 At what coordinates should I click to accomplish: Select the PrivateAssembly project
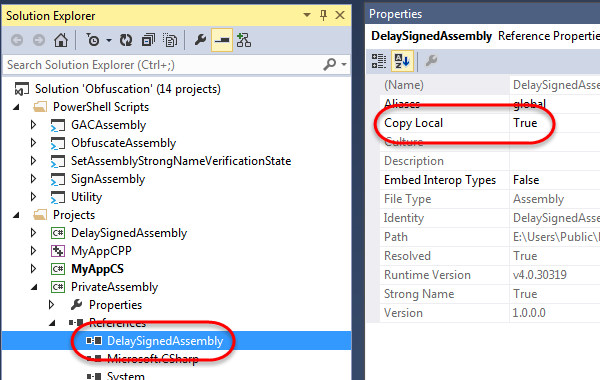pyautogui.click(x=114, y=287)
